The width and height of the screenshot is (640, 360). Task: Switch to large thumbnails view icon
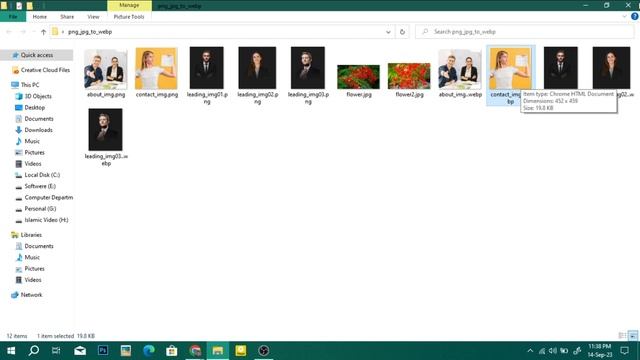click(633, 336)
